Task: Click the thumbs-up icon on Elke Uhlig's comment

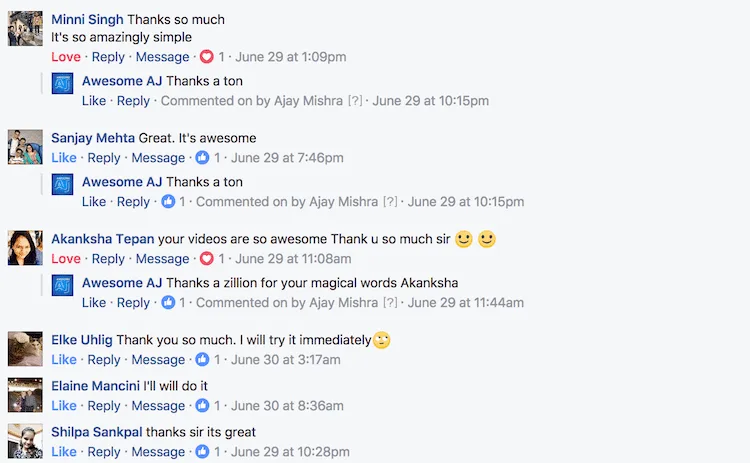Action: [x=202, y=360]
